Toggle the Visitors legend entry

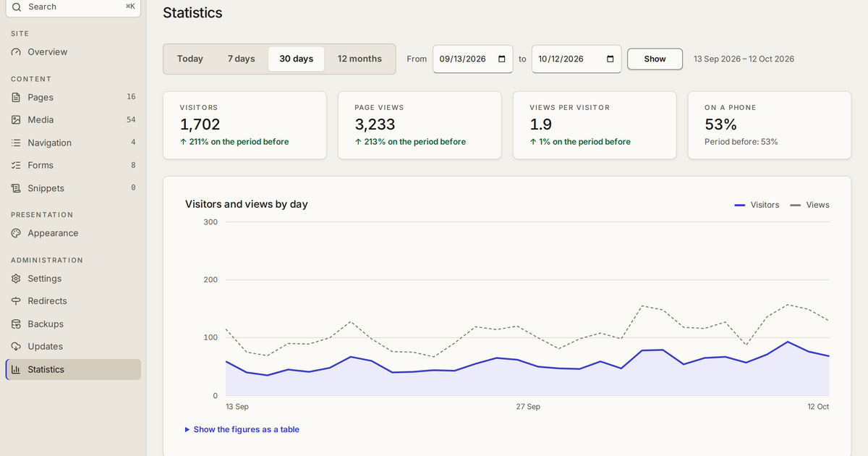pos(757,205)
